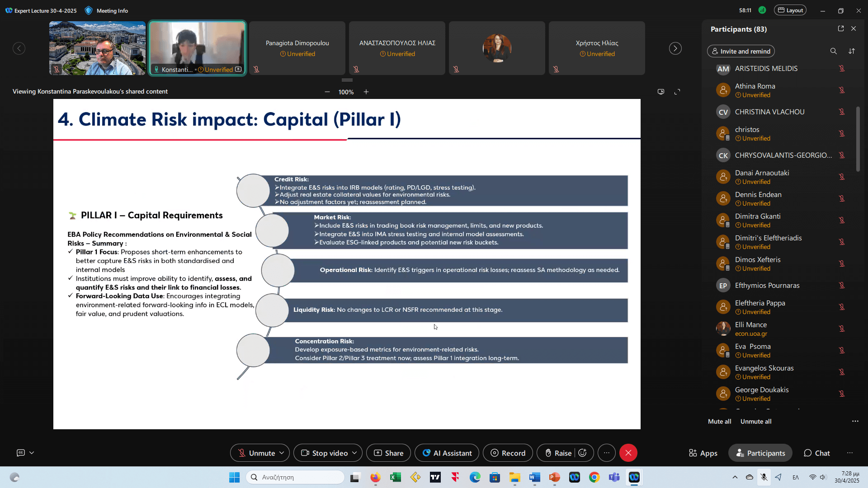868x488 pixels.
Task: Leave meeting with the red X button
Action: click(x=628, y=453)
